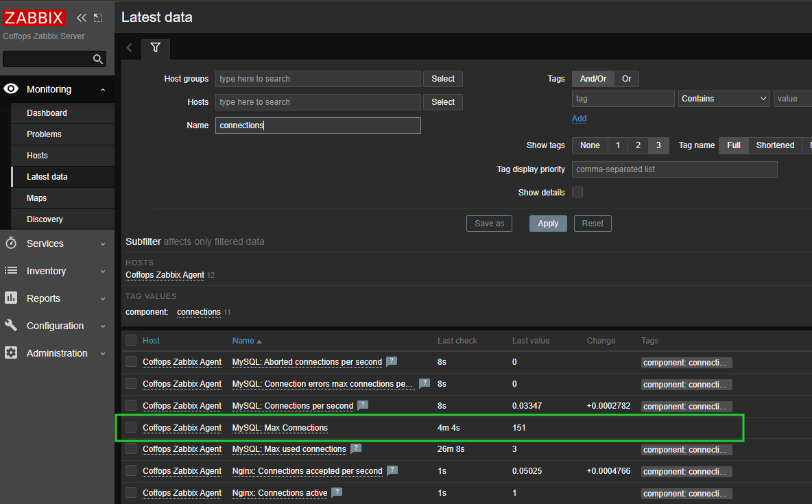Open Administration via the gear icon
812x504 pixels.
[10, 353]
